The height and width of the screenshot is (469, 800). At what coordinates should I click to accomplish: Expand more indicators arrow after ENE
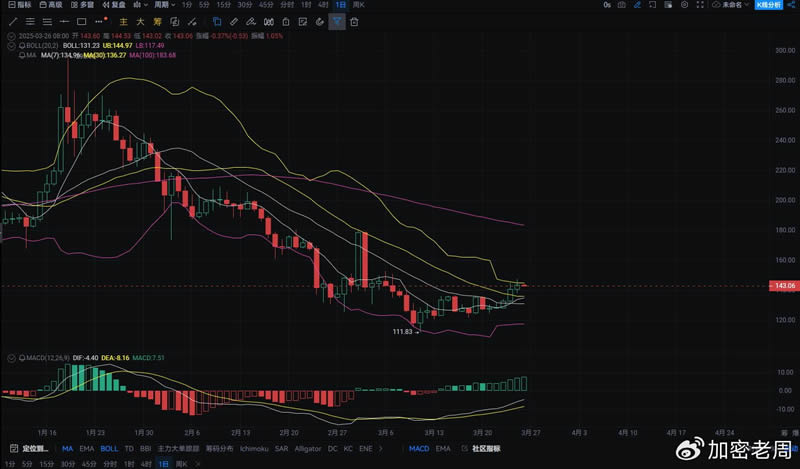[381, 449]
